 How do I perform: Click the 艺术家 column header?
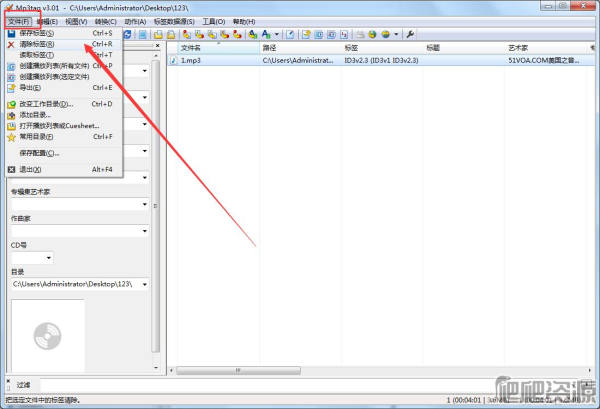coord(518,47)
